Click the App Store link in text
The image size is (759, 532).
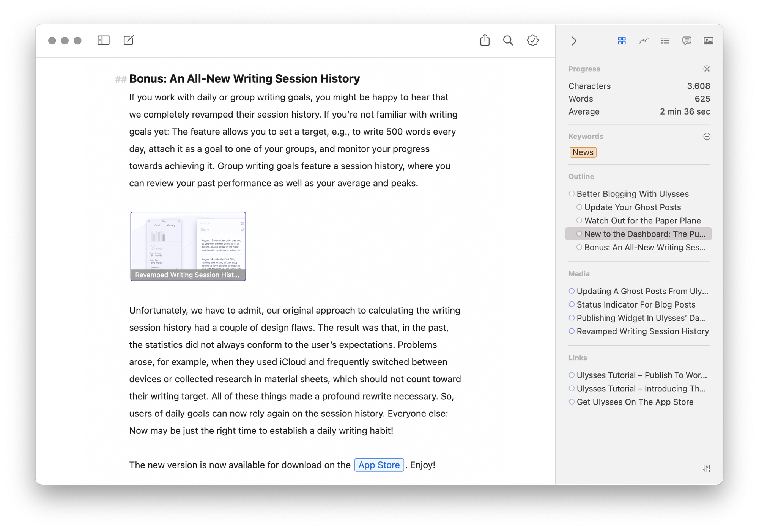coord(379,465)
